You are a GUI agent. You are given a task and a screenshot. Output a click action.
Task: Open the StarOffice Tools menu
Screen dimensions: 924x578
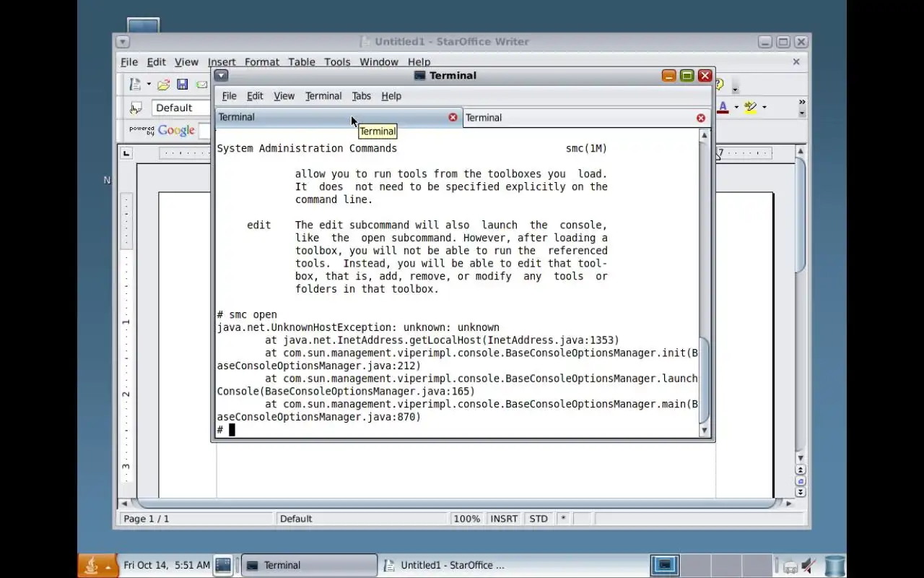tap(337, 62)
